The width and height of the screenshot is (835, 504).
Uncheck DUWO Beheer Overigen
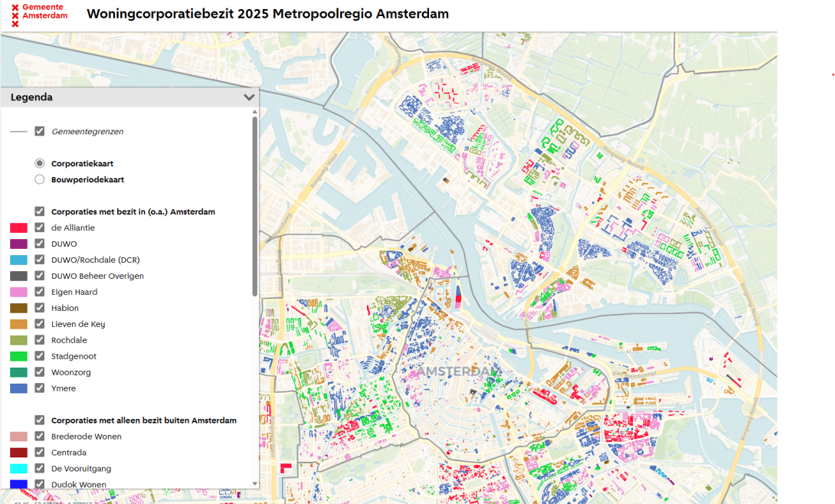click(x=39, y=276)
